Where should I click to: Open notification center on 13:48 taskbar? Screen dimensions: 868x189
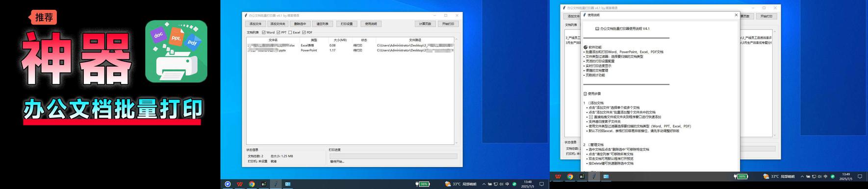(x=541, y=184)
